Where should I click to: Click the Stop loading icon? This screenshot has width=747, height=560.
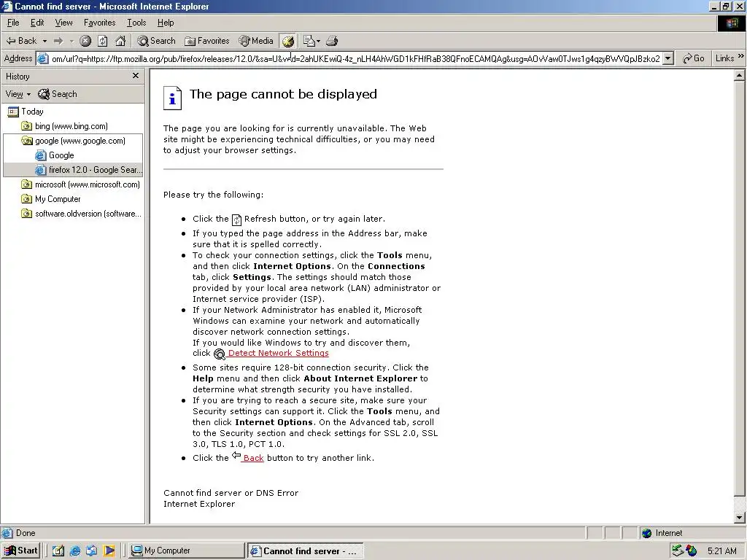click(85, 41)
